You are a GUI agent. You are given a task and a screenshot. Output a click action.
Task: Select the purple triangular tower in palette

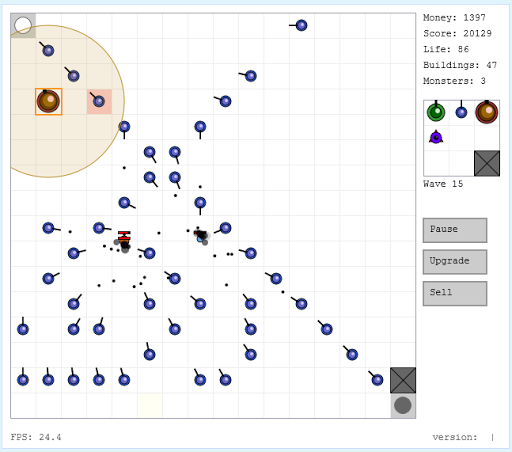[436, 137]
